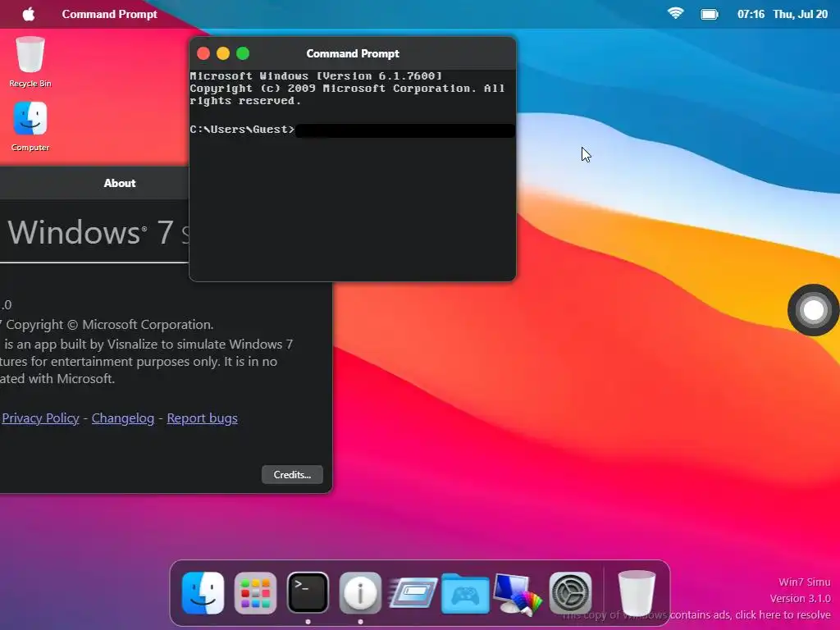Select the Computer desktop icon
Image resolution: width=840 pixels, height=630 pixels.
coord(30,127)
